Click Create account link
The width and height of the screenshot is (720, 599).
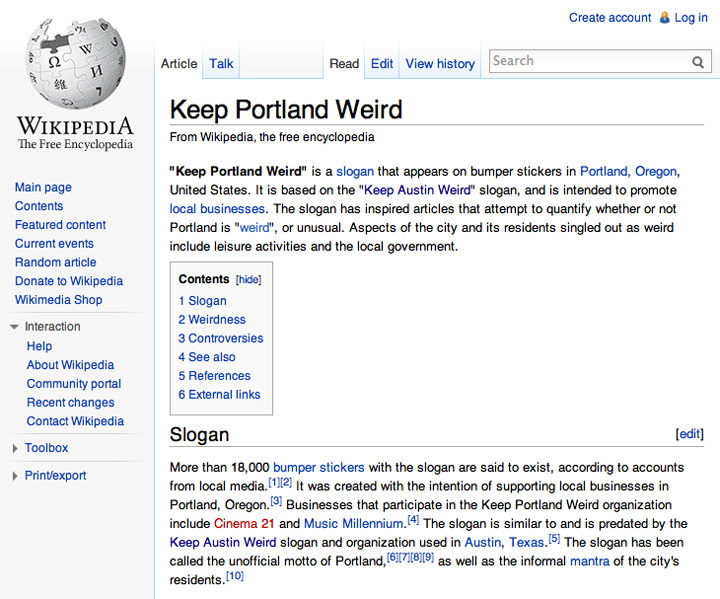610,17
